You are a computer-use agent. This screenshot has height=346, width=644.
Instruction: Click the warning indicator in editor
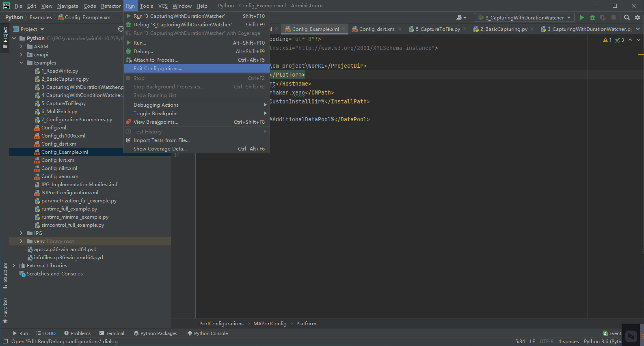(607, 40)
